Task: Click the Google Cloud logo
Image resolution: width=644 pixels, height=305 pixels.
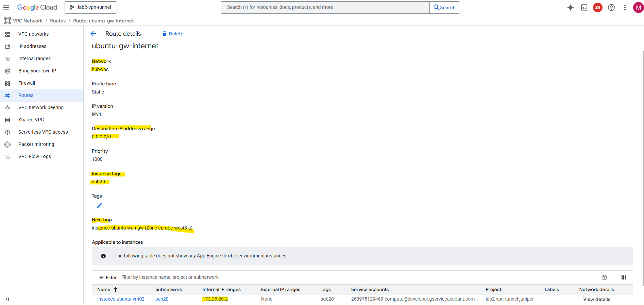Action: 37,7
